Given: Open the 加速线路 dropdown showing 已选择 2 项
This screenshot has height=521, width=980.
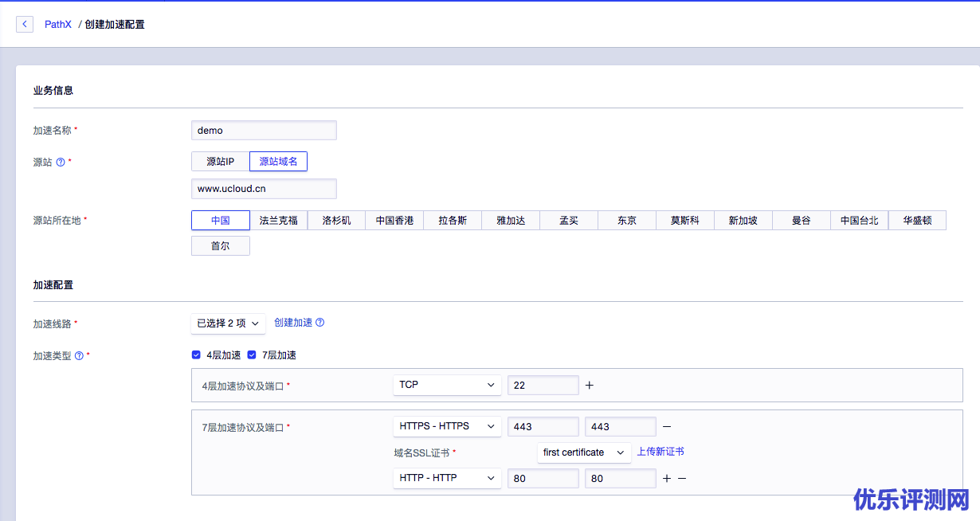Looking at the screenshot, I should point(228,323).
